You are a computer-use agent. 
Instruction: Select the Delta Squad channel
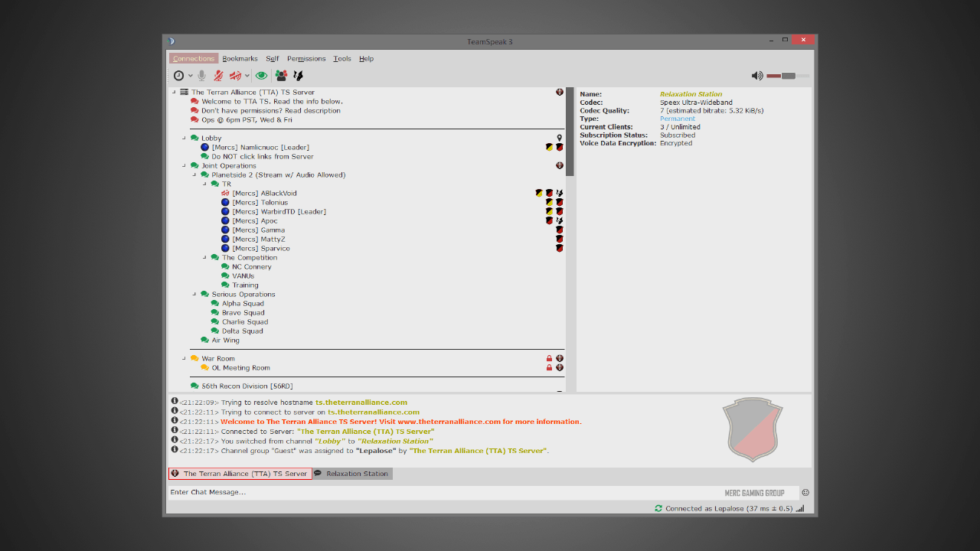click(243, 331)
